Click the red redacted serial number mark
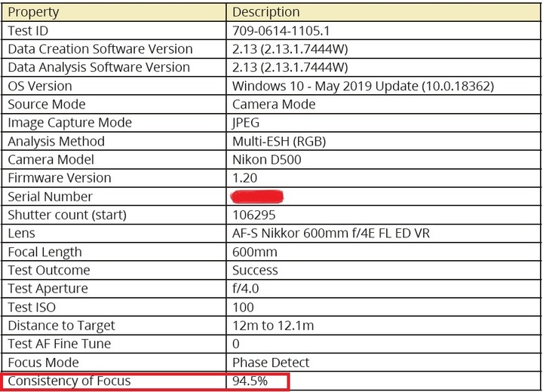The height and width of the screenshot is (392, 543). [256, 197]
